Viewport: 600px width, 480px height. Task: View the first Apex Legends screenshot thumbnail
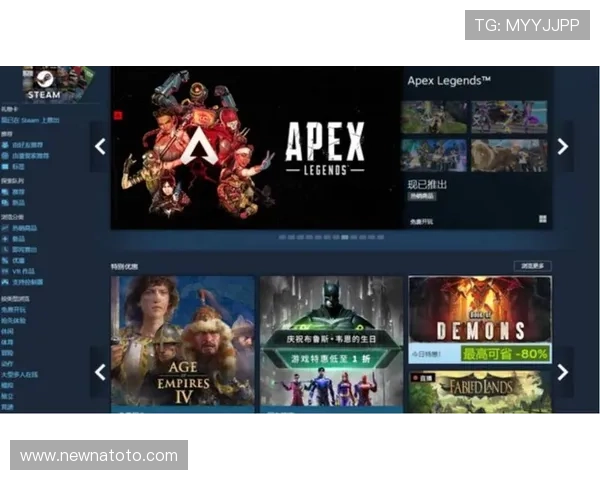[434, 117]
